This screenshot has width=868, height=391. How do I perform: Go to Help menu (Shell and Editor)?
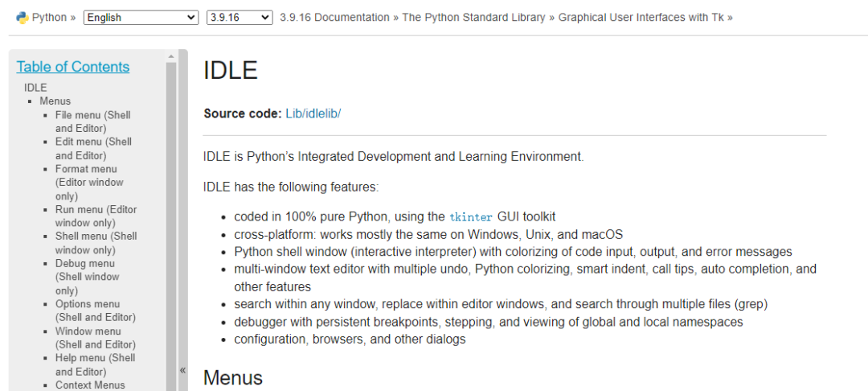95,364
